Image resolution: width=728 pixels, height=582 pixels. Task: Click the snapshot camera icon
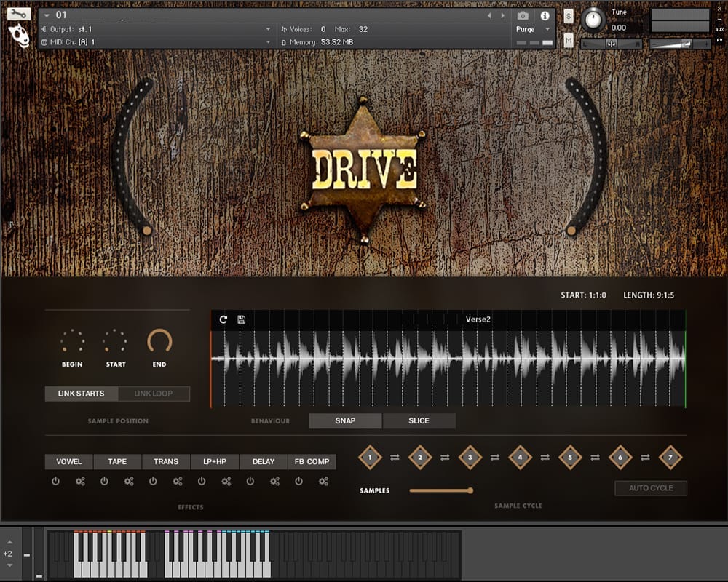point(523,15)
